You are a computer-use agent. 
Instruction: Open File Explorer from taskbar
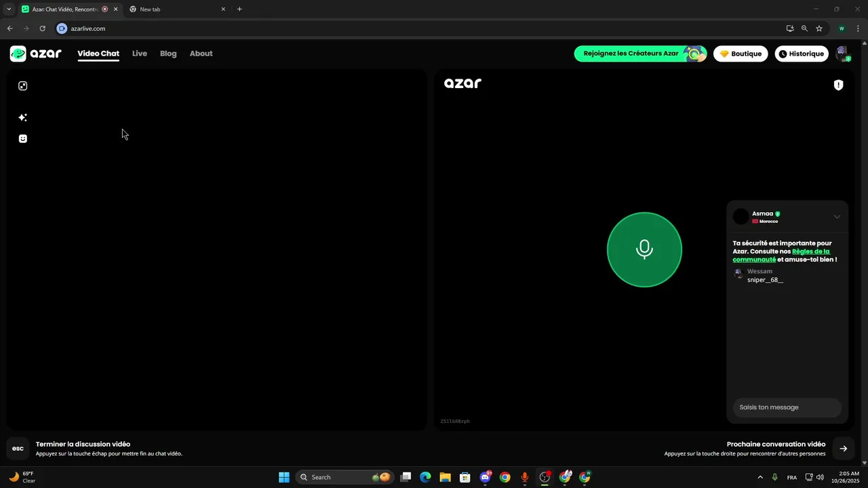pos(445,477)
